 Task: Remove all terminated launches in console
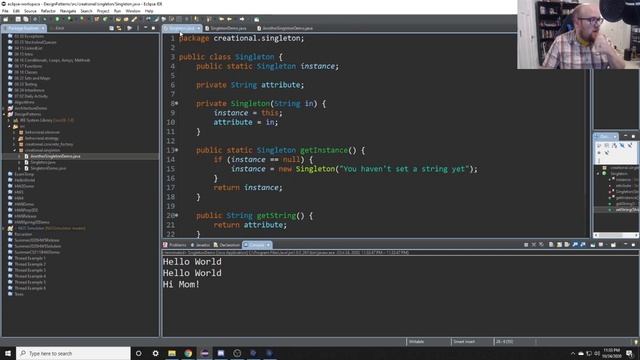tap(541, 245)
